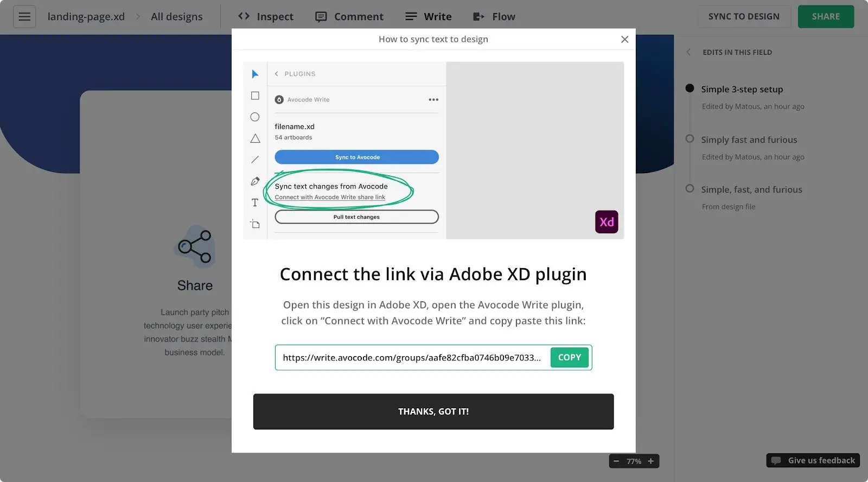Click the Adobe Xd badge in the preview image
Image resolution: width=868 pixels, height=482 pixels.
point(607,221)
